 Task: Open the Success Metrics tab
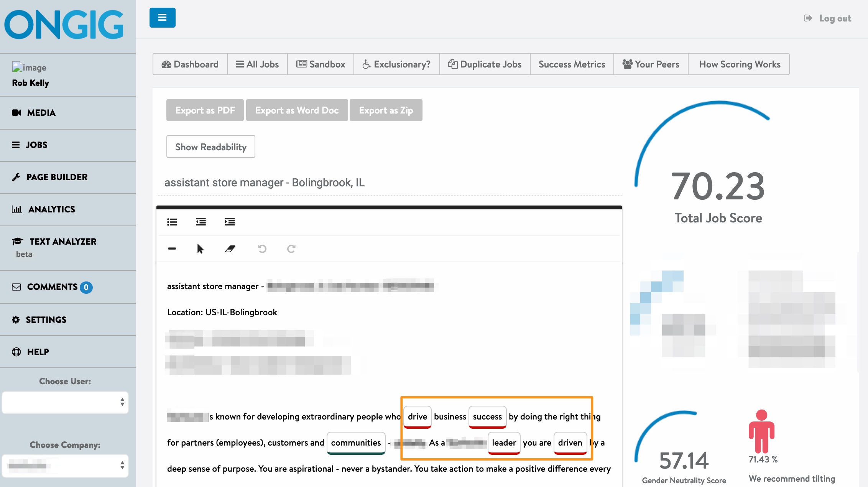click(x=572, y=64)
